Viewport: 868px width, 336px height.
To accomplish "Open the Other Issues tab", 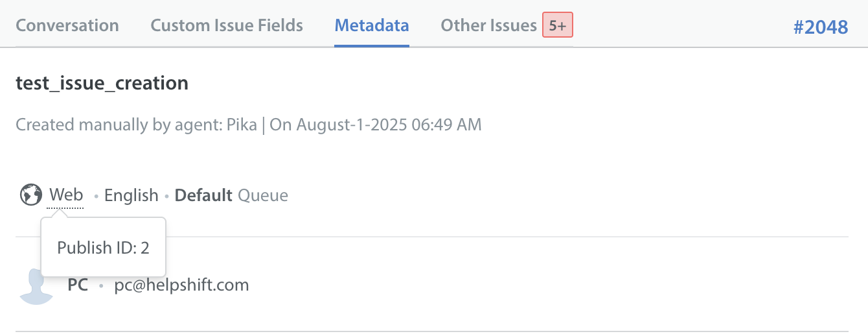I will click(x=507, y=26).
